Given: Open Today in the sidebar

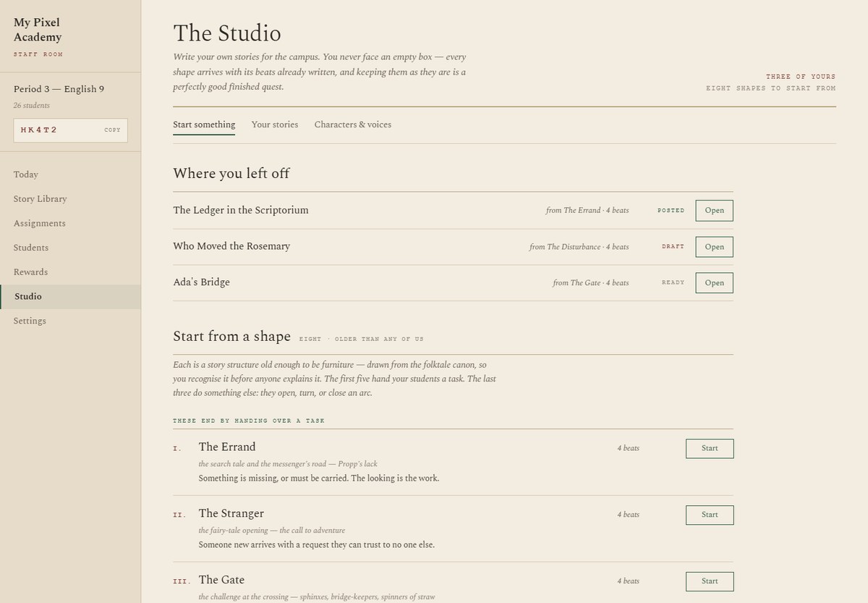Looking at the screenshot, I should pyautogui.click(x=70, y=174).
